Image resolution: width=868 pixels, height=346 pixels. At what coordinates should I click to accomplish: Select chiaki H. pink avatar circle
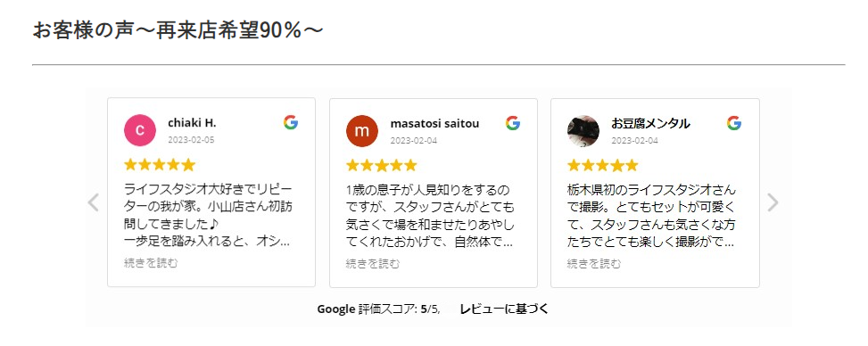tap(140, 131)
